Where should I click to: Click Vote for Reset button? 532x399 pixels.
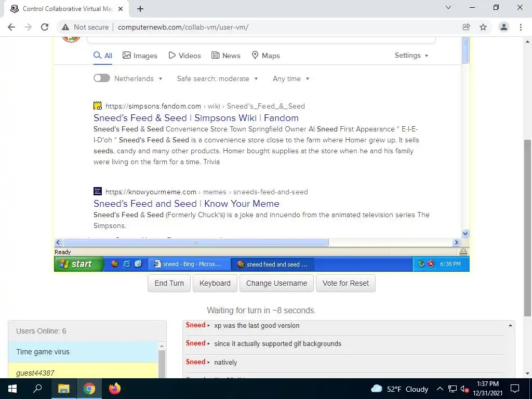tap(345, 283)
